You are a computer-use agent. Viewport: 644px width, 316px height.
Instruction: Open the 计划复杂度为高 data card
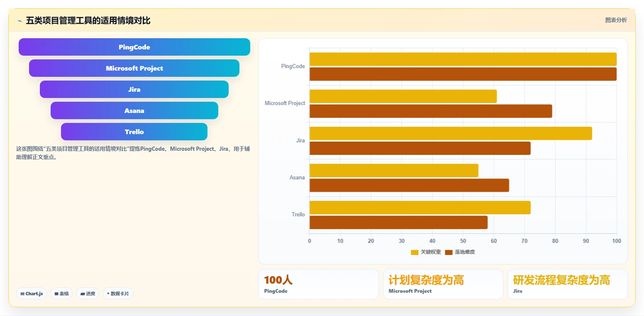click(x=443, y=284)
